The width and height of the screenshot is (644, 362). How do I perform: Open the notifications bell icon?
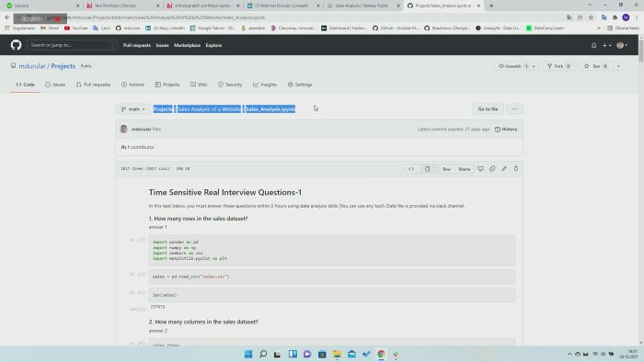click(594, 46)
